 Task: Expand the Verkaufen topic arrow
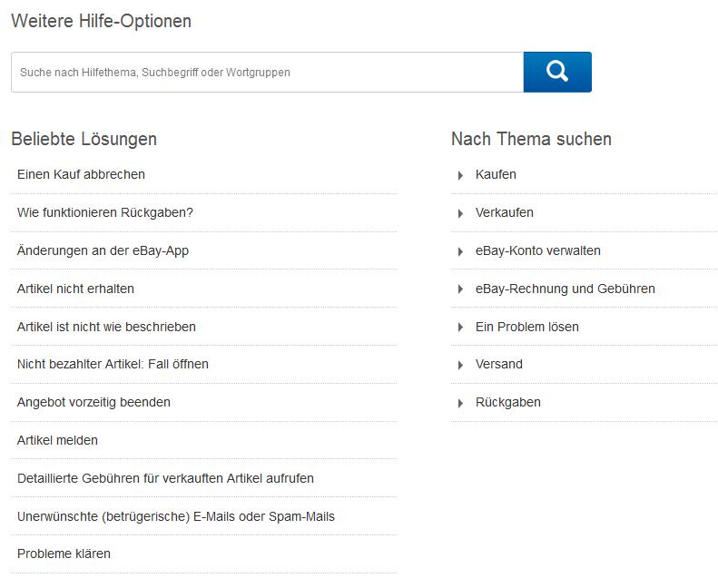tap(460, 213)
